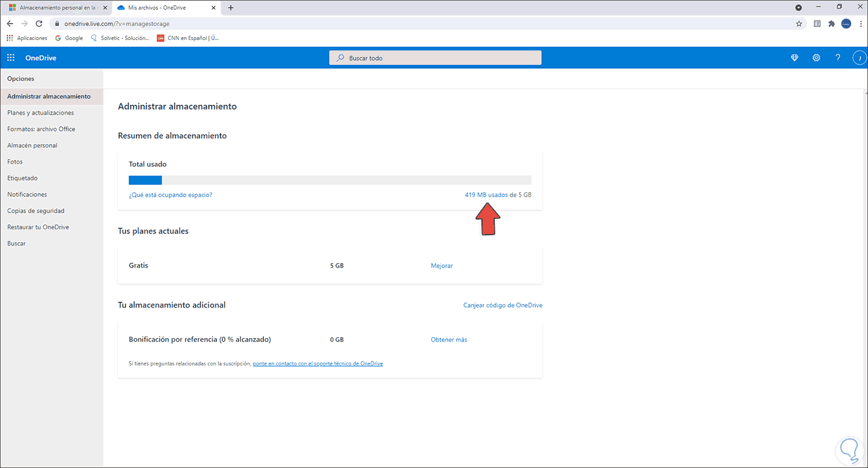Open the account manager avatar in OneDrive header
The width and height of the screenshot is (868, 468).
(x=859, y=58)
